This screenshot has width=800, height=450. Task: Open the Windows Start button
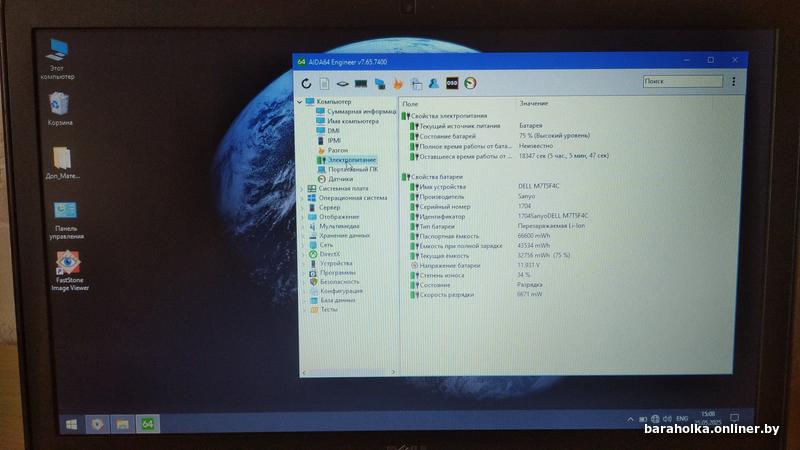(x=73, y=424)
